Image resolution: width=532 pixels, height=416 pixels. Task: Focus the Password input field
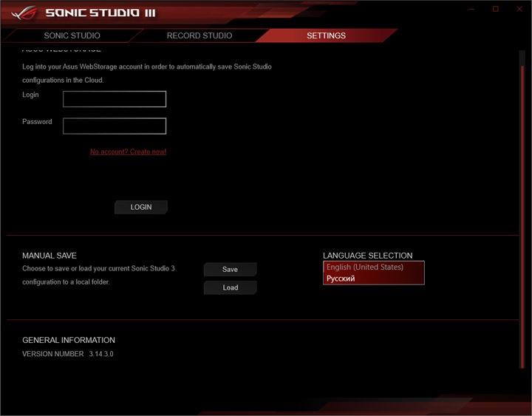pos(115,126)
